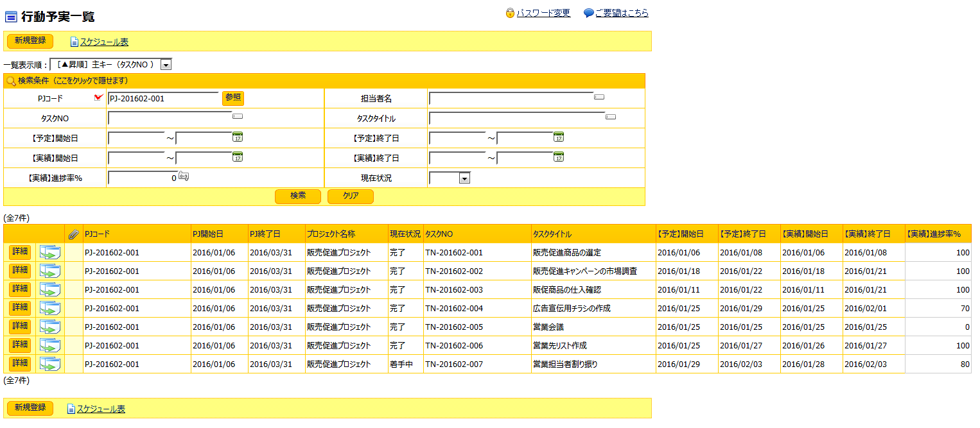Collapse the 検索条件 search conditions panel
The width and height of the screenshot is (980, 428).
73,81
